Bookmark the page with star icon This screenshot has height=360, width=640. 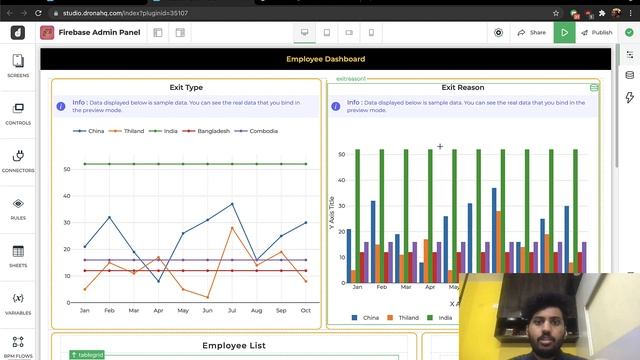(556, 13)
